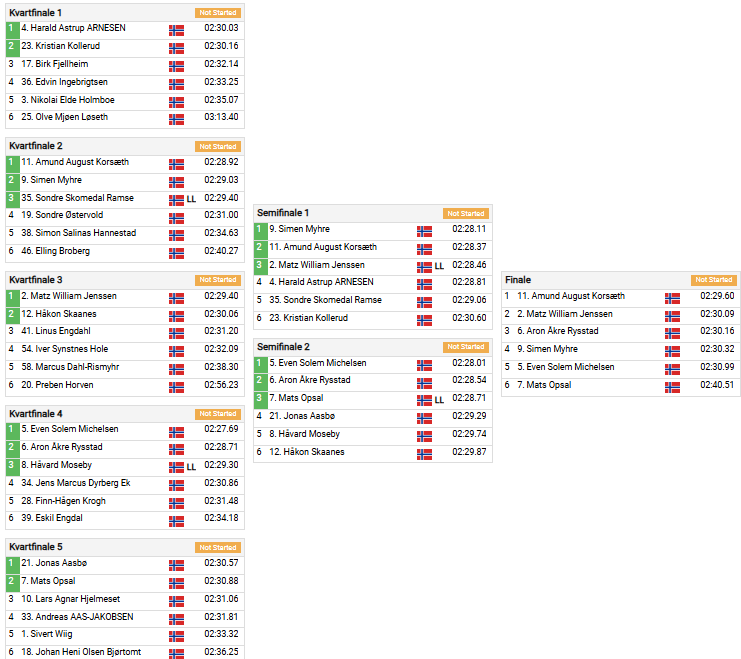
Task: Click Norwegian flag beside Harald Astrup Arnesen in Kvartfinale 1
Action: click(176, 29)
